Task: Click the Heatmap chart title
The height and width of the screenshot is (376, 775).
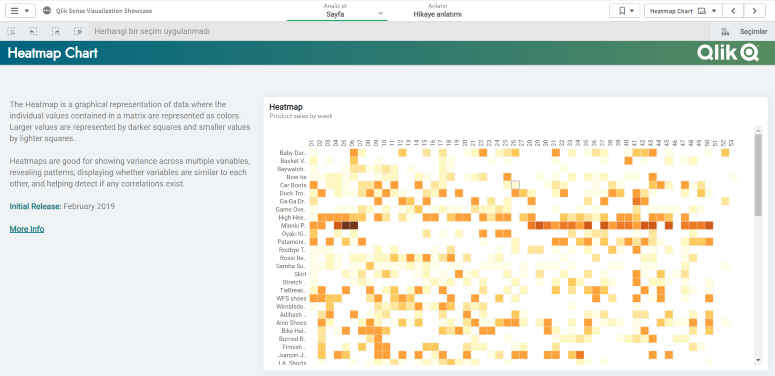Action: [x=286, y=107]
